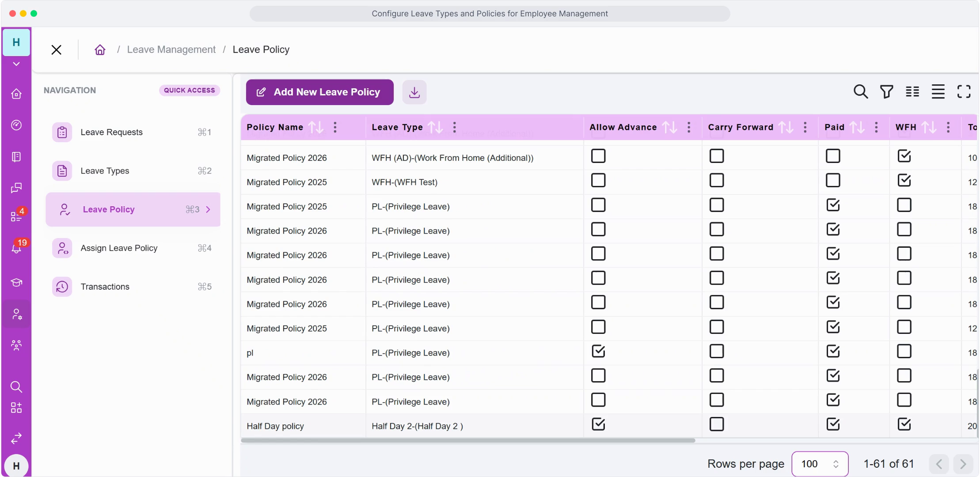Open the table search magnifier icon
This screenshot has height=477, width=980.
click(x=861, y=92)
